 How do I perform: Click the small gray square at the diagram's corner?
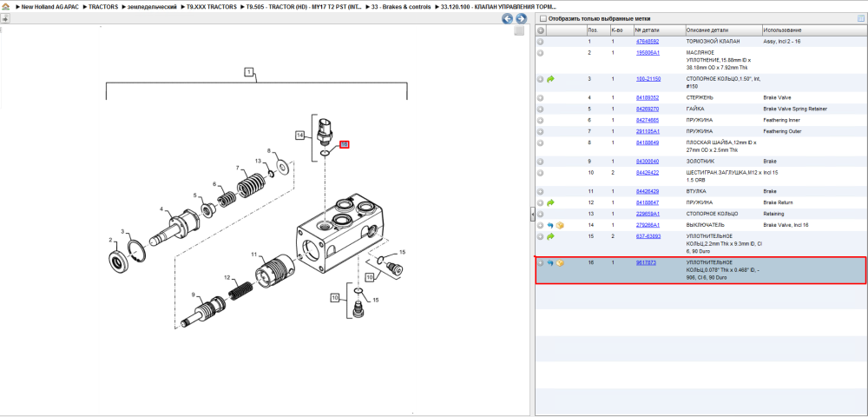point(519,31)
